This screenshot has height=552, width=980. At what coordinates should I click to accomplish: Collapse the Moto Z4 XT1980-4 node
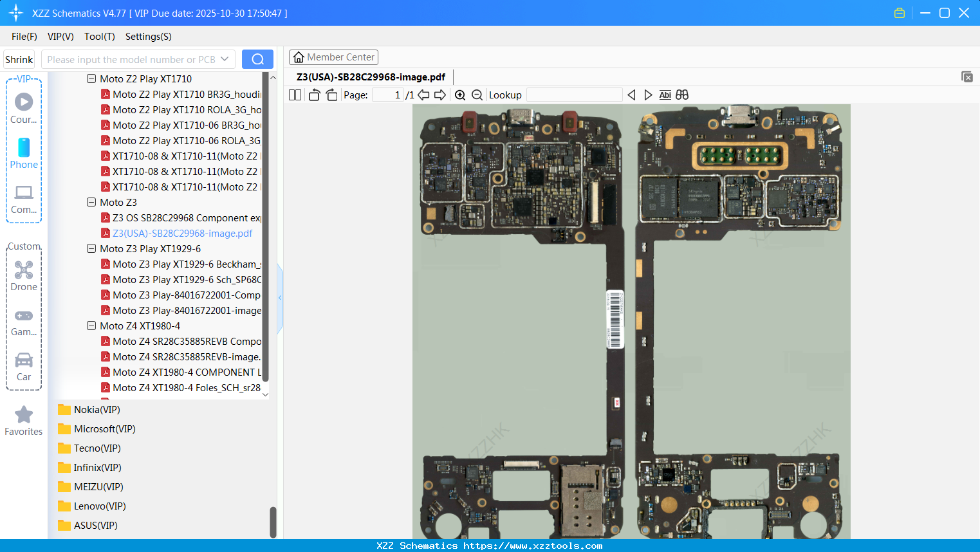(91, 326)
